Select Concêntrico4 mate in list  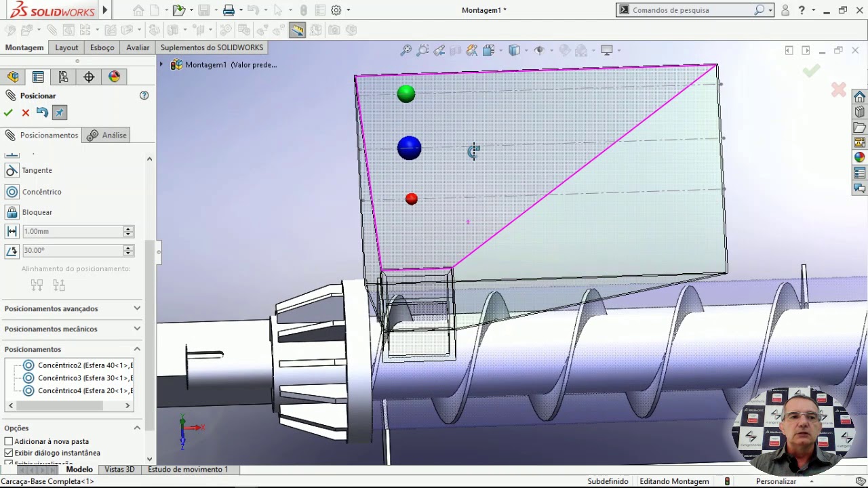[x=77, y=390]
